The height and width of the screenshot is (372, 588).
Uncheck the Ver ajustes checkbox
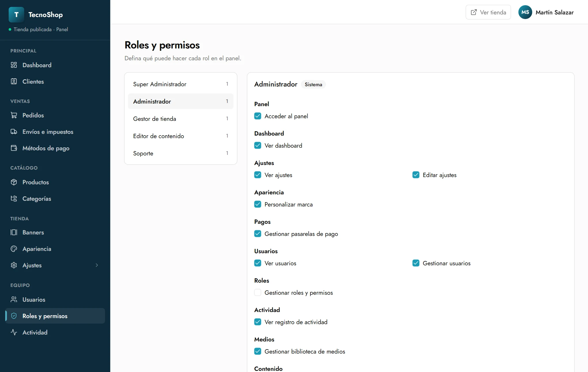258,175
